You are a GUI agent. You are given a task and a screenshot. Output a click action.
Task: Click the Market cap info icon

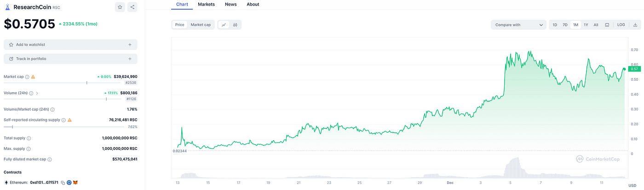[27, 77]
